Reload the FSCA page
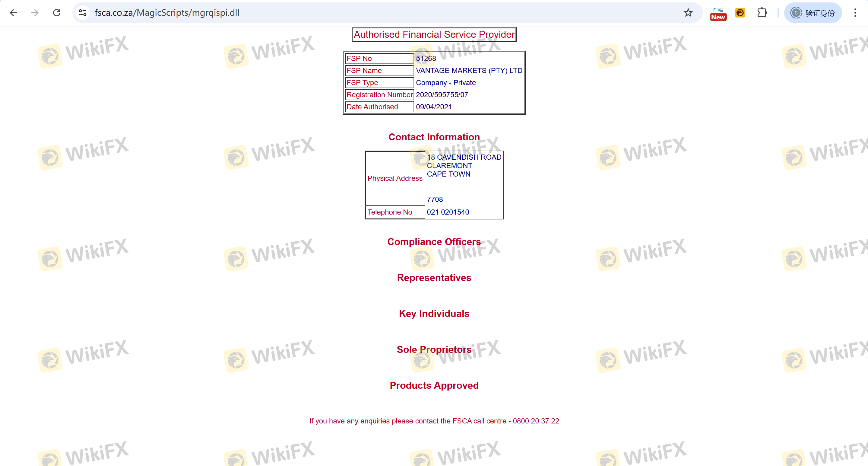 [x=57, y=13]
